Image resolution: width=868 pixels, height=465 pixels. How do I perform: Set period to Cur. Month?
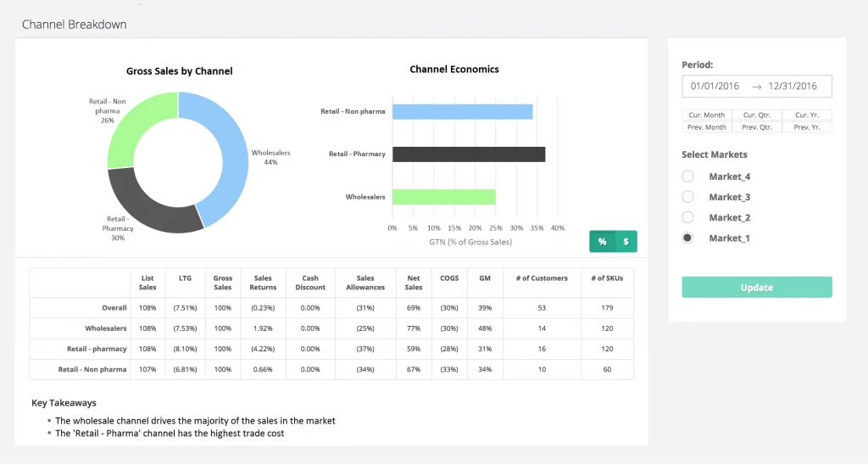pyautogui.click(x=706, y=115)
